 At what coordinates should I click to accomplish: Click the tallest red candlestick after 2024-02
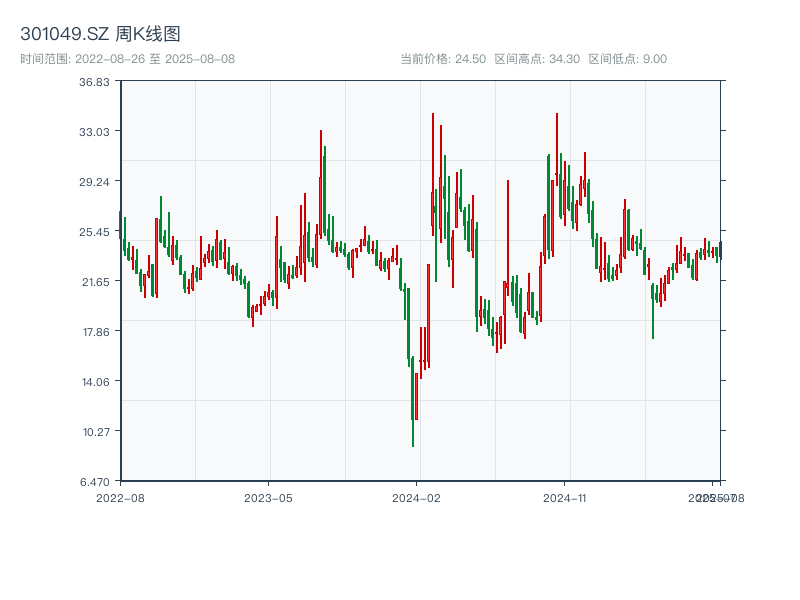pos(433,173)
